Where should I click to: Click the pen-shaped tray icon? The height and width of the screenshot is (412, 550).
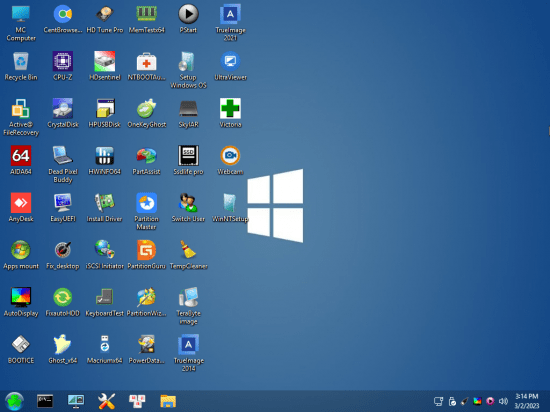click(464, 401)
